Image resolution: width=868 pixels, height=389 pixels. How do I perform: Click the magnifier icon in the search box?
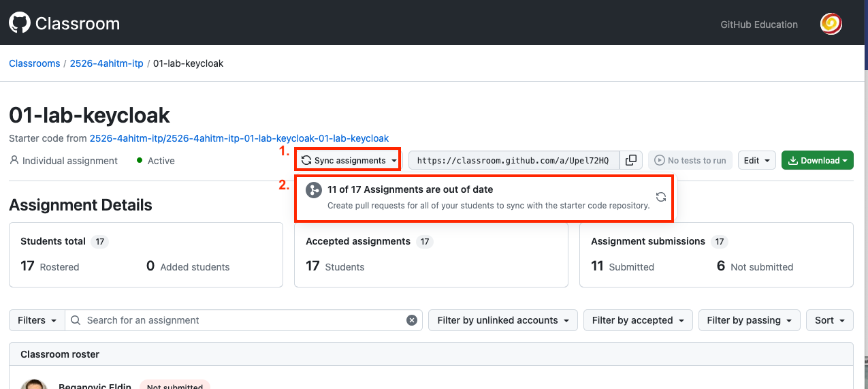[x=76, y=320]
